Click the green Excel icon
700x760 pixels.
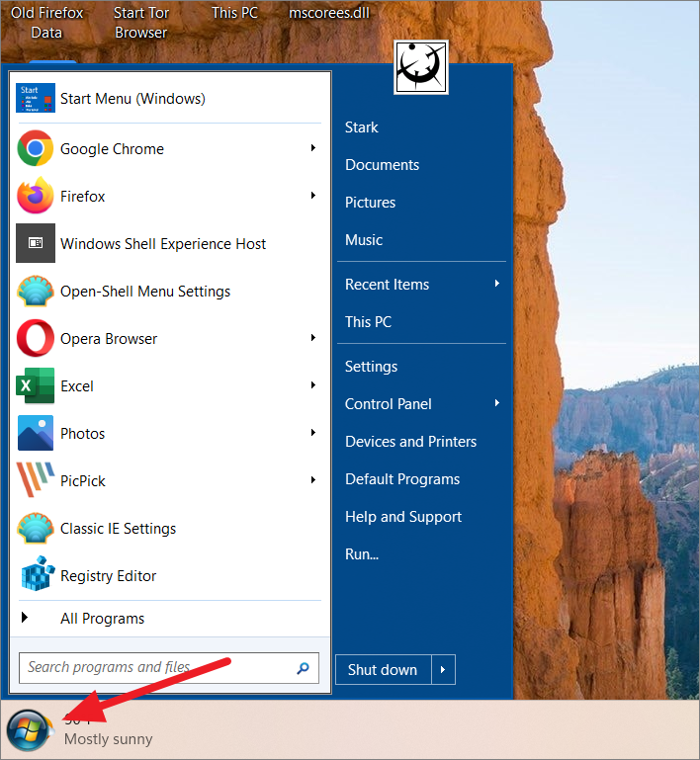pos(36,386)
